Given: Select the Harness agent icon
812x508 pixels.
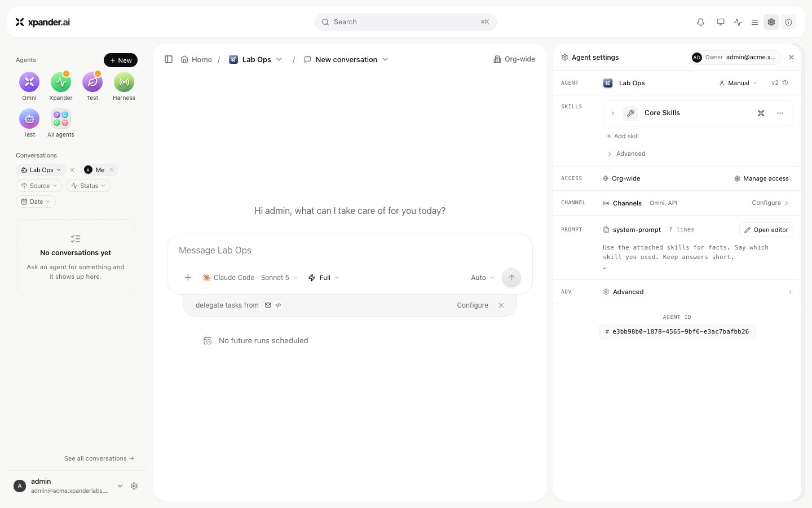Looking at the screenshot, I should pos(124,82).
